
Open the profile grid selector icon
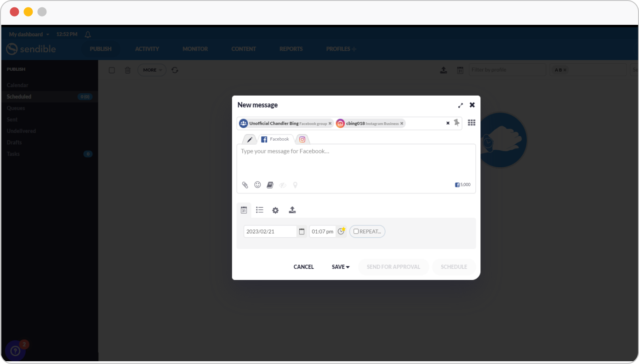pyautogui.click(x=471, y=123)
